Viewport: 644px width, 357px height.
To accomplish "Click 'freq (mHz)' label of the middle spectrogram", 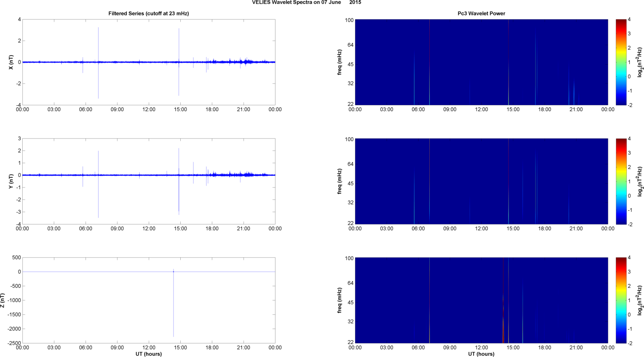I will [x=340, y=181].
